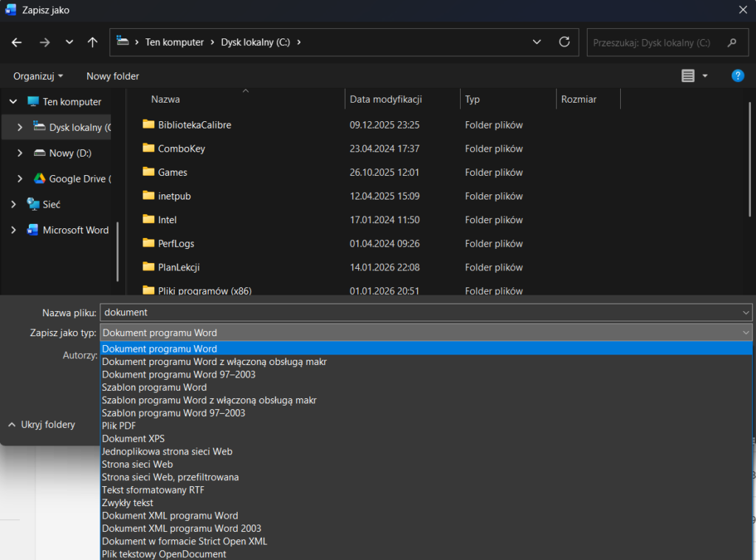Viewport: 756px width, 560px height.
Task: Open the recent locations dropdown arrow
Action: [x=69, y=42]
